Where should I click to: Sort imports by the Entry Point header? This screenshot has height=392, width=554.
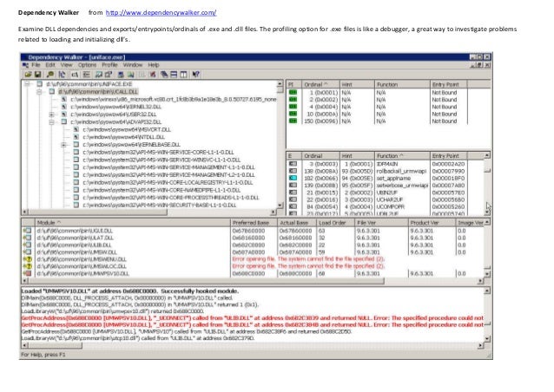click(449, 84)
